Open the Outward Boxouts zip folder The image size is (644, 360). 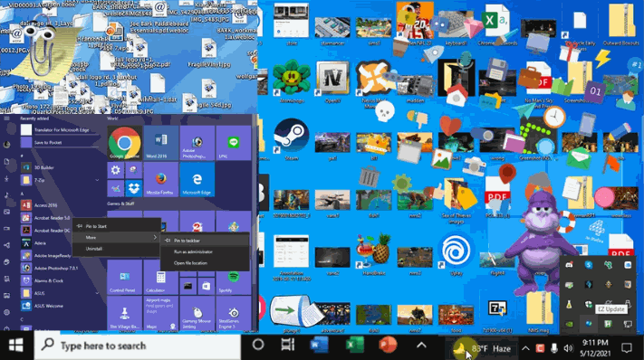click(x=620, y=24)
